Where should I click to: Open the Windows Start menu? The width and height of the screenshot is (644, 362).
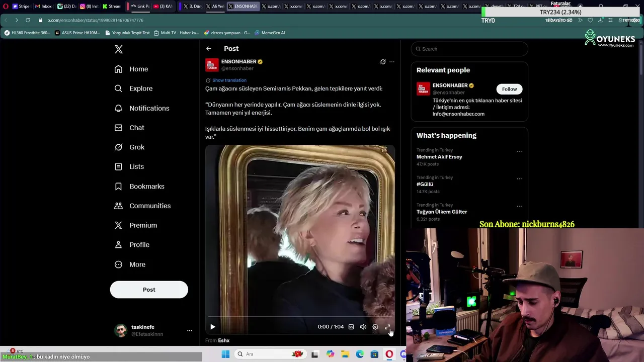(225, 354)
